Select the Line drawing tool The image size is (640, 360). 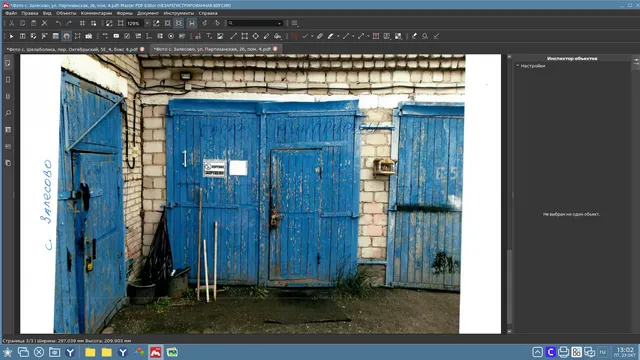coord(233,36)
